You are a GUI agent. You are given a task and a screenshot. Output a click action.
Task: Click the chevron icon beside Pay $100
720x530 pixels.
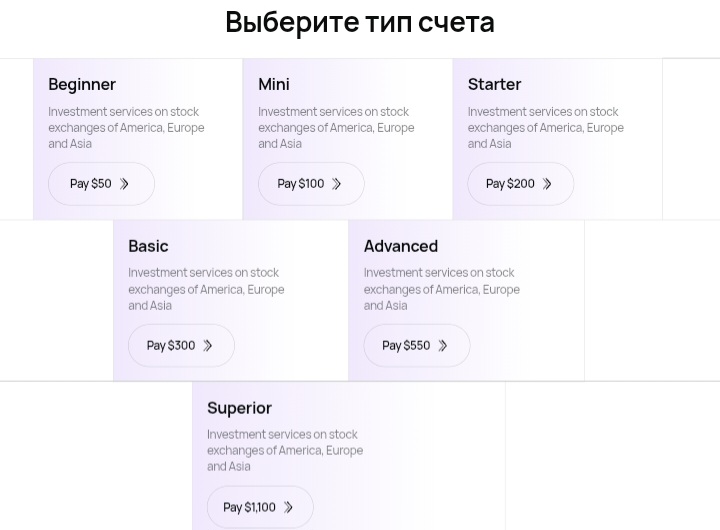(337, 184)
